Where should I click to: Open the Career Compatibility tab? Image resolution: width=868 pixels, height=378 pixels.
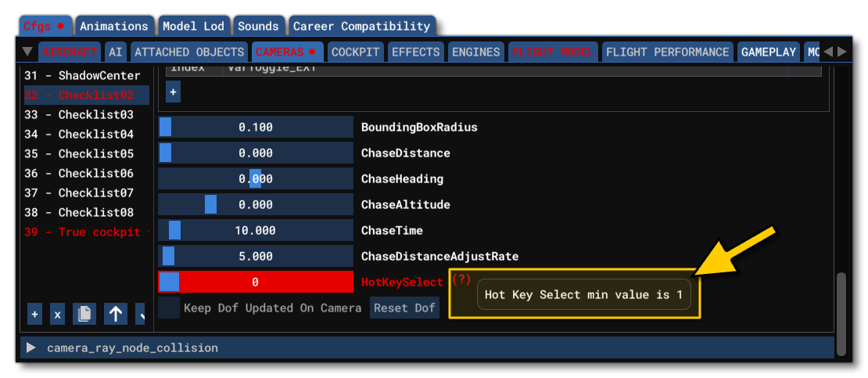coord(361,26)
